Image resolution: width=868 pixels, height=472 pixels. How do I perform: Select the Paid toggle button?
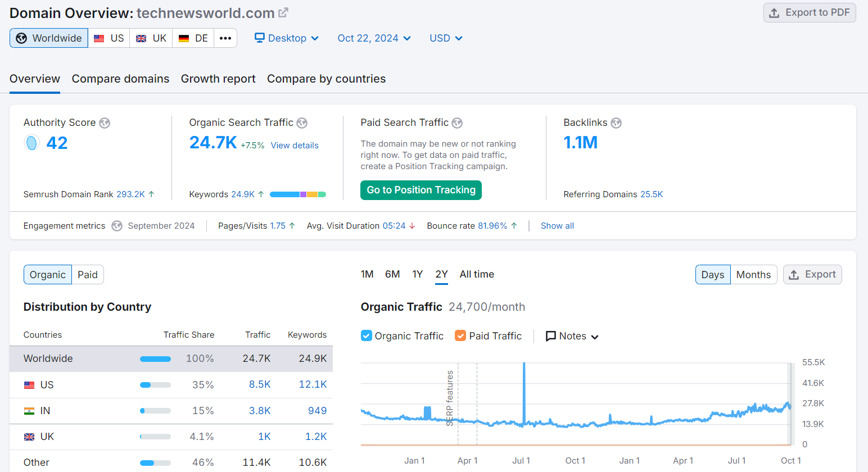[x=88, y=275]
